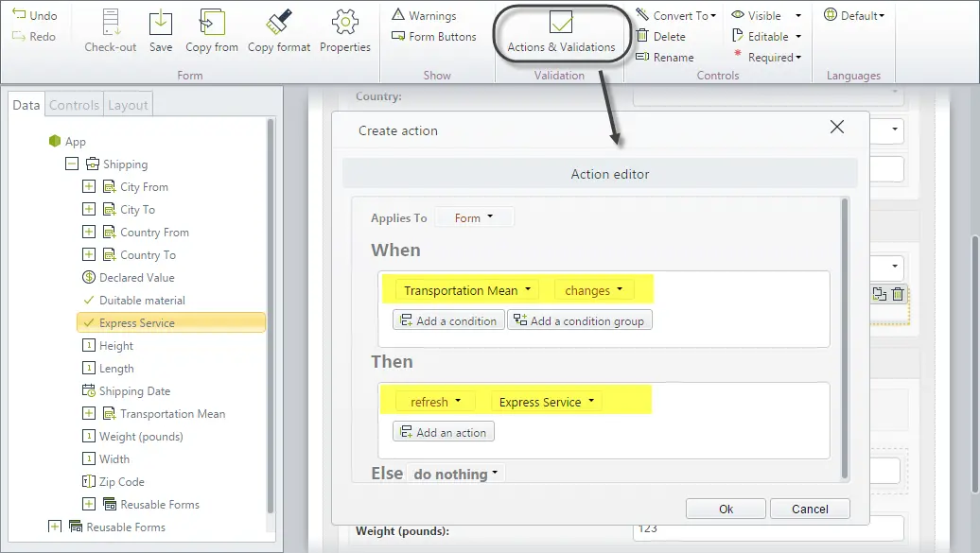The image size is (980, 553).
Task: Collapse the Shipping entity node
Action: click(x=72, y=164)
